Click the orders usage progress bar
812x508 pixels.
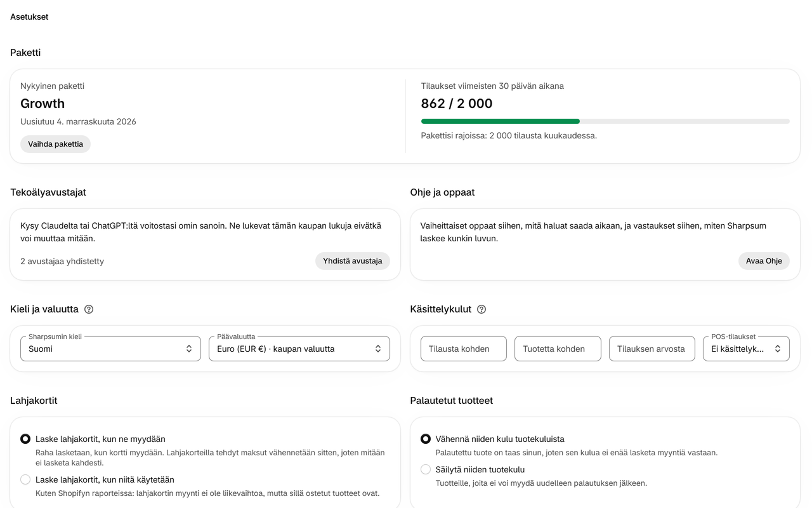pyautogui.click(x=605, y=121)
